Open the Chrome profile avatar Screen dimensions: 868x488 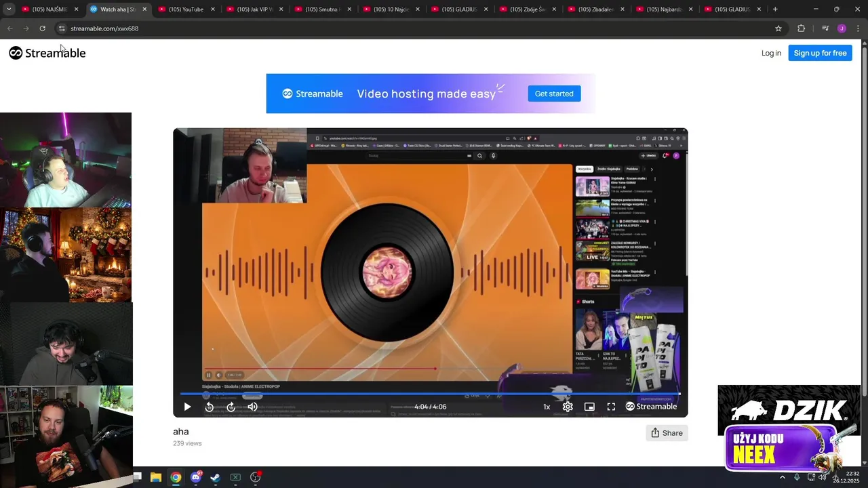pos(842,28)
